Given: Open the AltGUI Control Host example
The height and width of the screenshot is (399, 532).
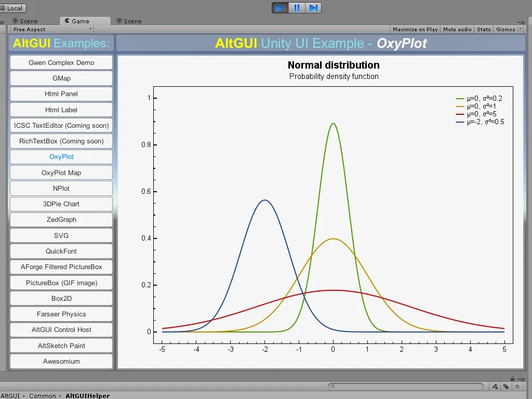Looking at the screenshot, I should click(x=61, y=330).
